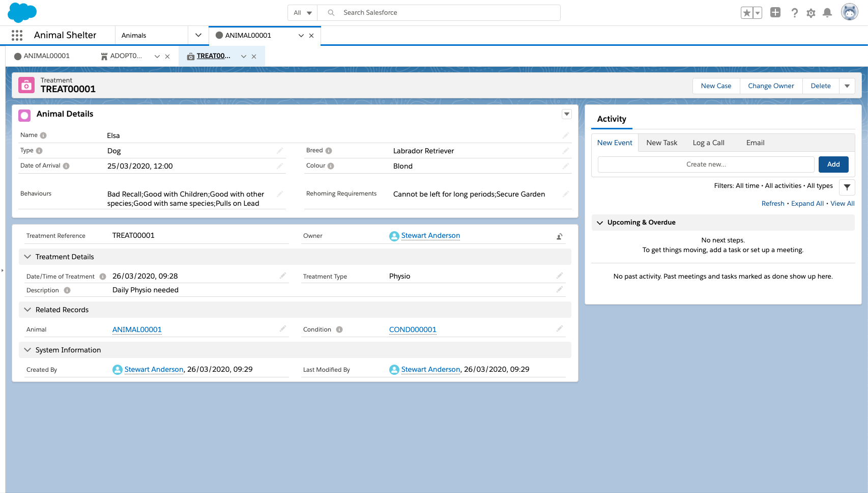Open the App Launcher grid icon
Image resolution: width=868 pixels, height=493 pixels.
coord(17,35)
